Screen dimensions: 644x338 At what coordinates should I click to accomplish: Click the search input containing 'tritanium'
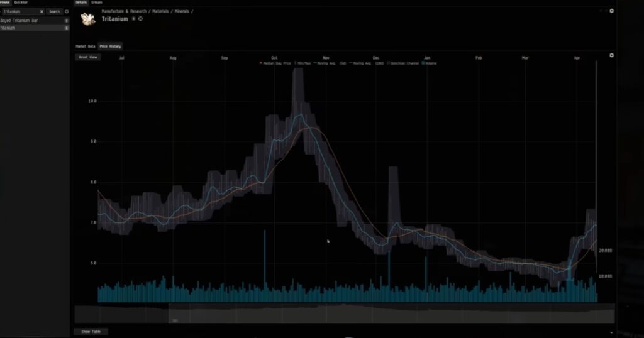click(21, 11)
